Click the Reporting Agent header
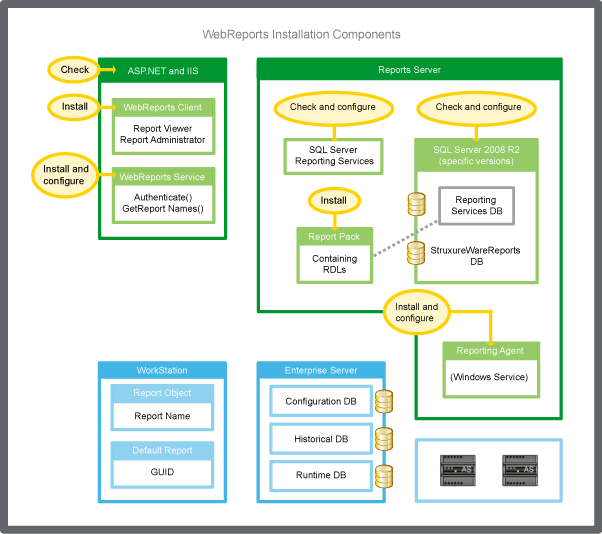This screenshot has height=534, width=602. [x=490, y=351]
